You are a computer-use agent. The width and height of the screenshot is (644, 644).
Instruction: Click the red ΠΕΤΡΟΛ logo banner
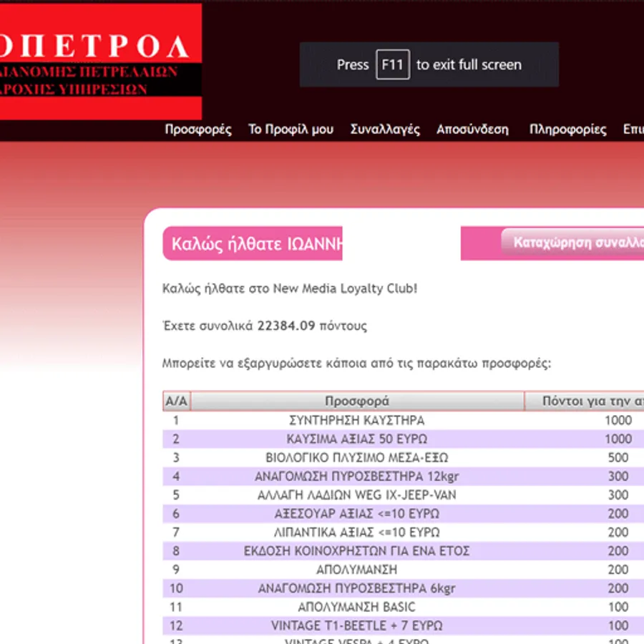pyautogui.click(x=101, y=62)
